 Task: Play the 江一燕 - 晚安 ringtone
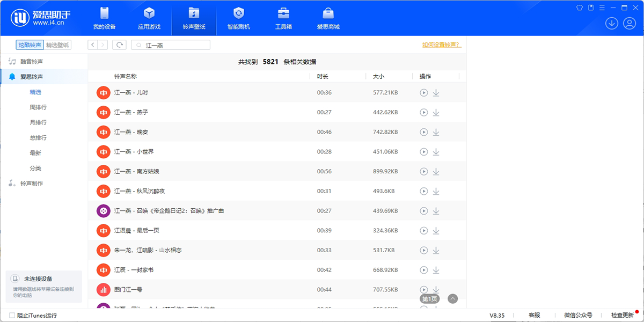point(423,131)
